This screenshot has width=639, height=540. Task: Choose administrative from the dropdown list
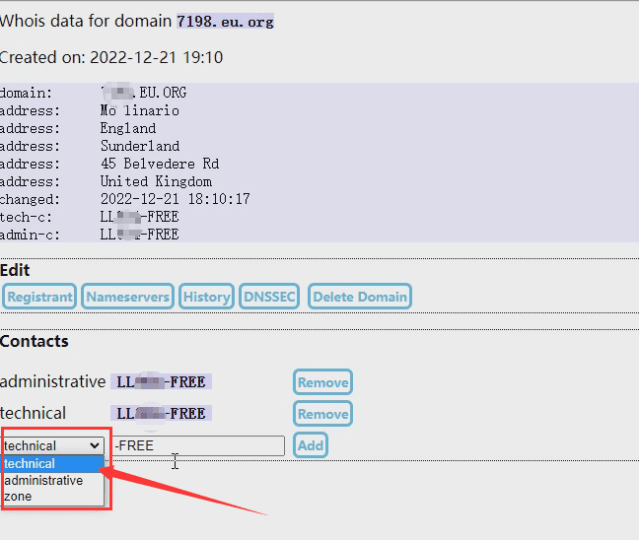tap(44, 480)
